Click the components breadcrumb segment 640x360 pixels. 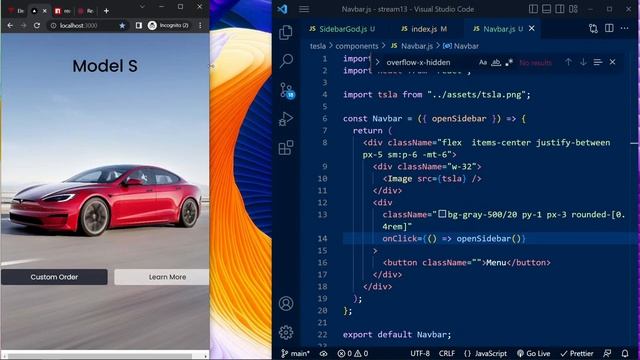357,46
